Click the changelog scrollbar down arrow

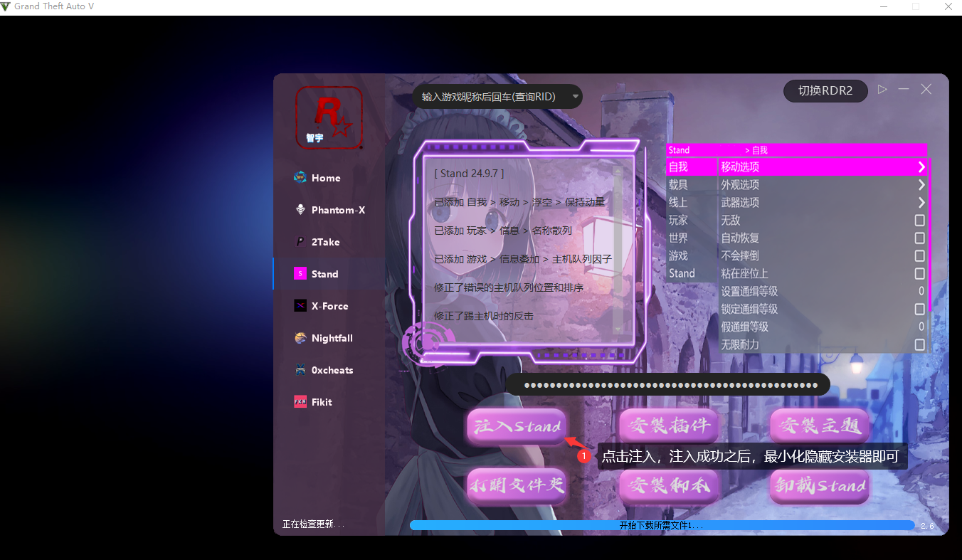tap(618, 329)
